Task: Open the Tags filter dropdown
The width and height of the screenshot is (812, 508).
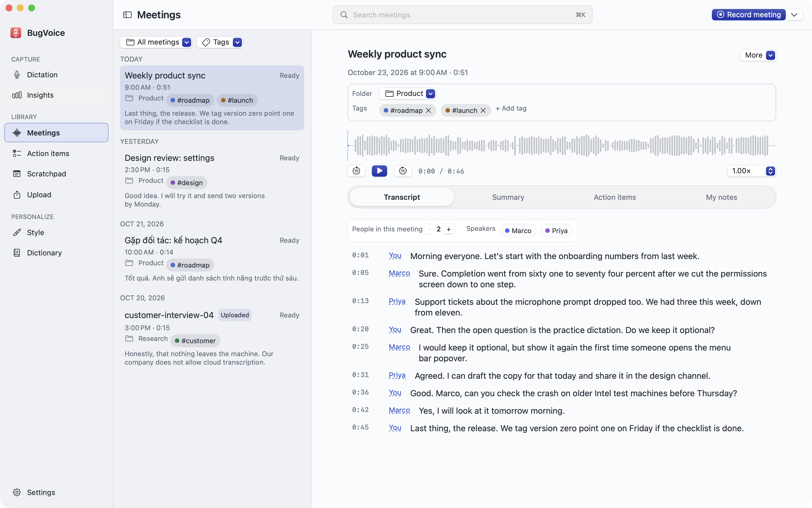Action: click(x=220, y=42)
